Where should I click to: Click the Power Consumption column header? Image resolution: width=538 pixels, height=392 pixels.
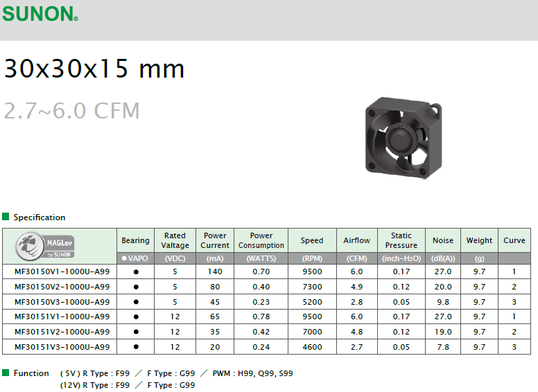point(261,240)
